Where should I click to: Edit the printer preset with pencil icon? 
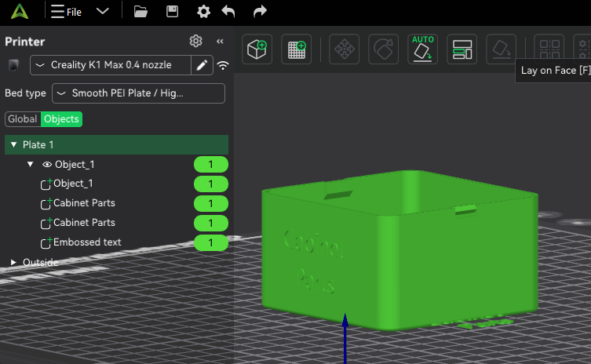tap(202, 65)
